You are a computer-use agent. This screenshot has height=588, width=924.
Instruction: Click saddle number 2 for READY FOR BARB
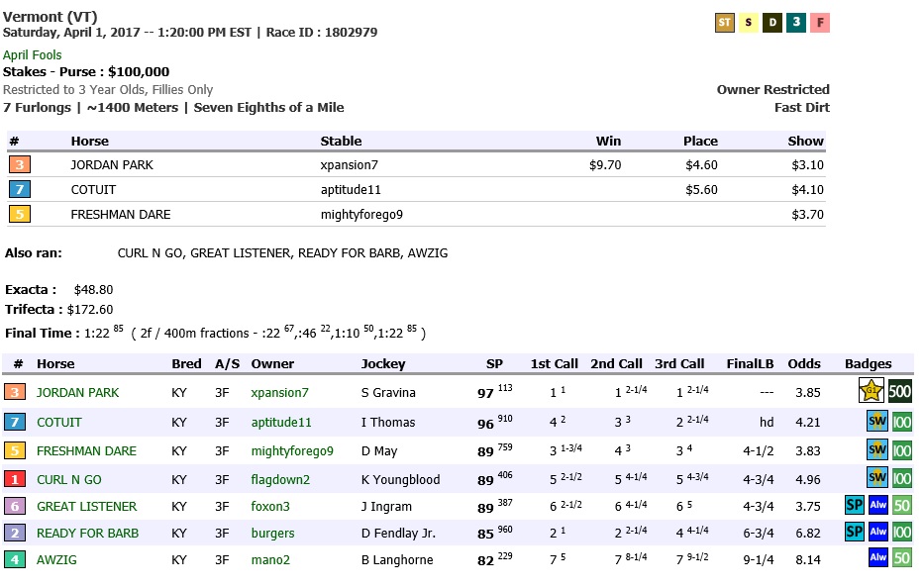click(15, 534)
